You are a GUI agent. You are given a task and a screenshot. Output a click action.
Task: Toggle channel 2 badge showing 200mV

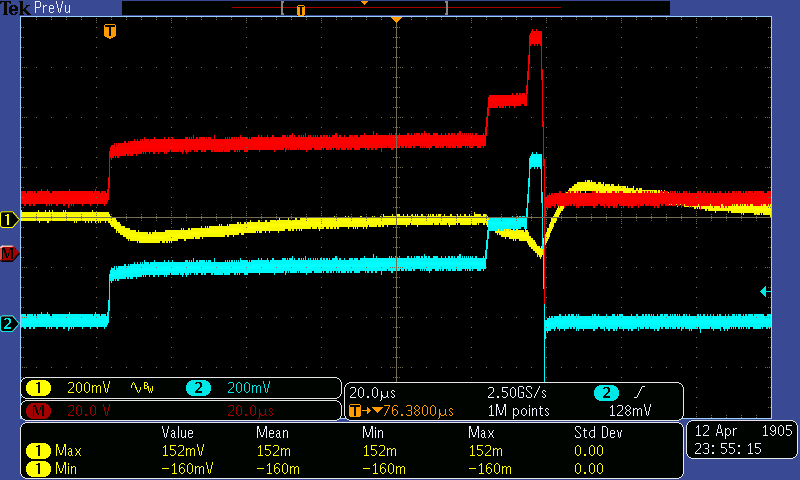tap(198, 388)
